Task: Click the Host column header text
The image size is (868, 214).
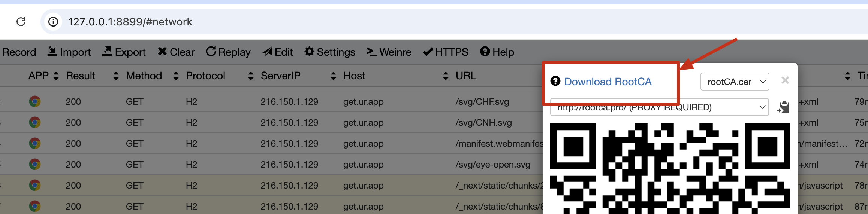Action: point(354,76)
